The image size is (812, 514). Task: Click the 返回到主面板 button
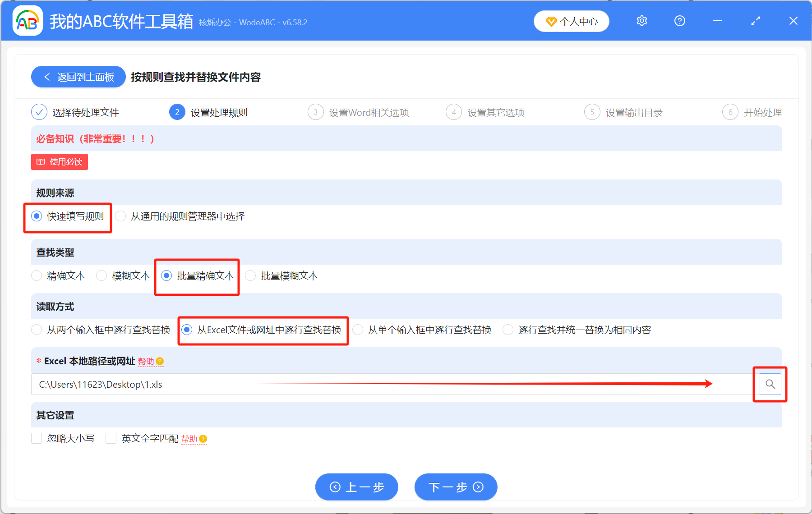pos(78,77)
